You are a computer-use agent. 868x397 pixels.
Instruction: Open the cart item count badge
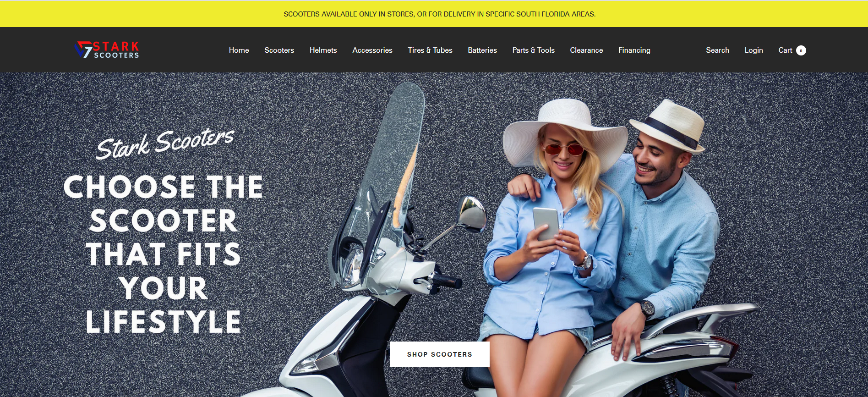tap(801, 50)
